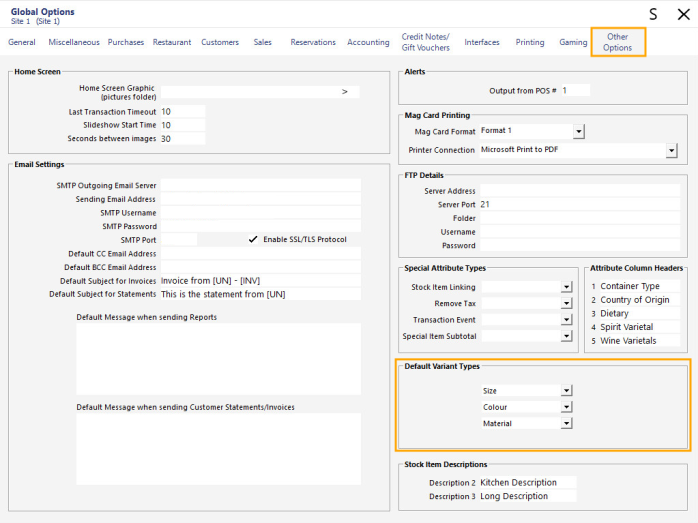Image resolution: width=698 pixels, height=523 pixels.
Task: Click the FTP Username field
Action: pyautogui.click(x=580, y=232)
